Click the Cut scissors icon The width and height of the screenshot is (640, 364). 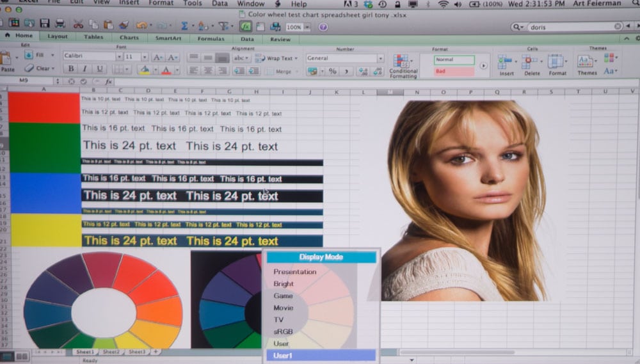78,24
